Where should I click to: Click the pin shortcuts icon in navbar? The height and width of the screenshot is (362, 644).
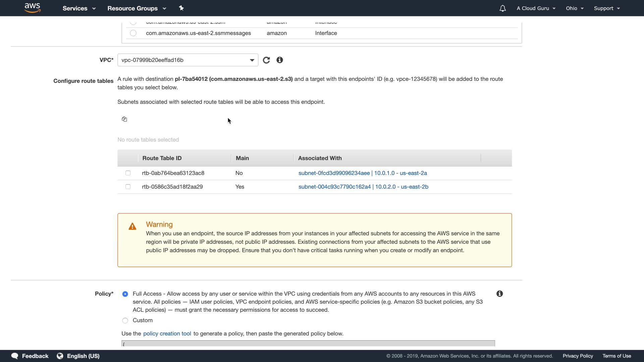pyautogui.click(x=181, y=8)
